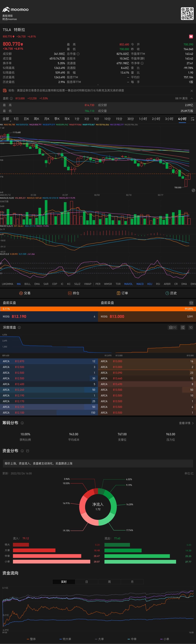Viewport: 196px width, 644px height.
Task: Tap NSDQ ask price 813.000
Action: [x=117, y=316]
